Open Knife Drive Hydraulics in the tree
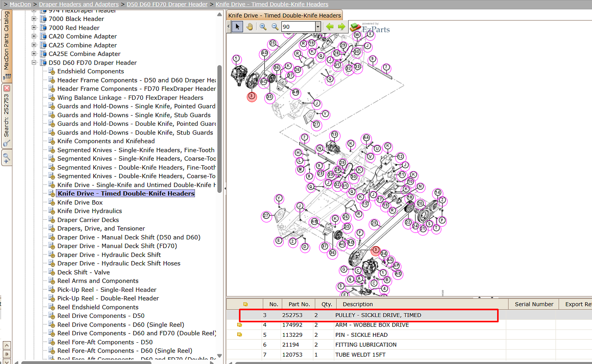This screenshot has height=364, width=592. pyautogui.click(x=90, y=211)
